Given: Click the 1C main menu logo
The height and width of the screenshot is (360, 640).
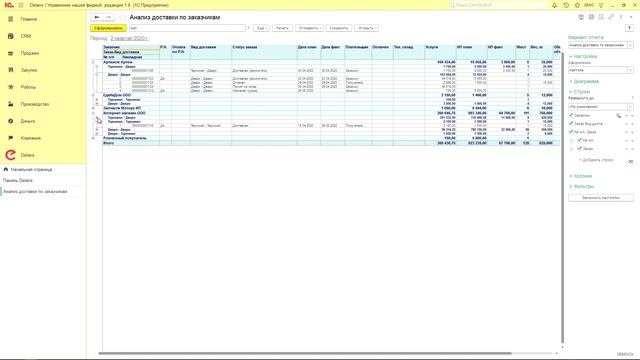Looking at the screenshot, I should tap(9, 5).
